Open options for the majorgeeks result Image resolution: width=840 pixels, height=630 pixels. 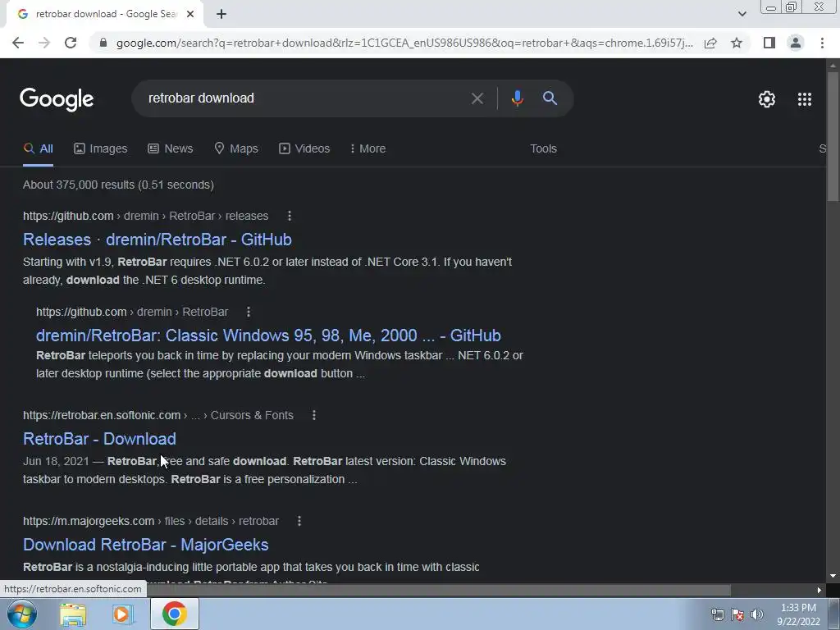299,521
